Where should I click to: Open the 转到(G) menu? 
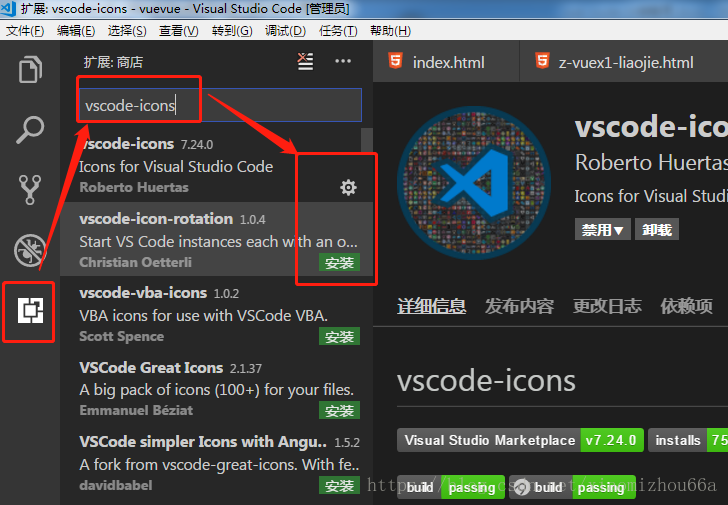pos(232,31)
